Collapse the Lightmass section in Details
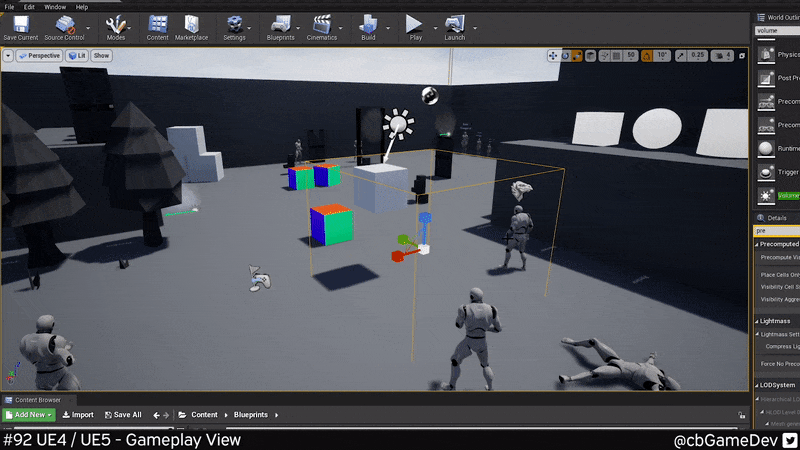800x450 pixels. tap(757, 321)
